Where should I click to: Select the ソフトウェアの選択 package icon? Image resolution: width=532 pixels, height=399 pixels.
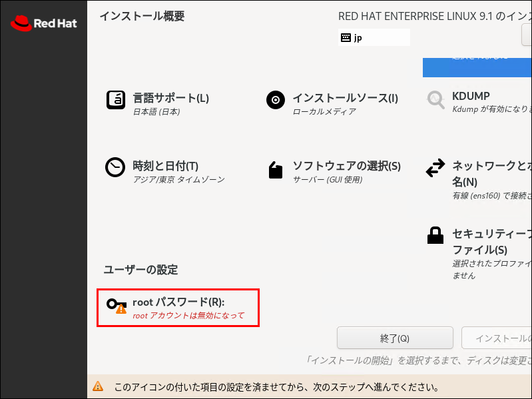click(276, 170)
